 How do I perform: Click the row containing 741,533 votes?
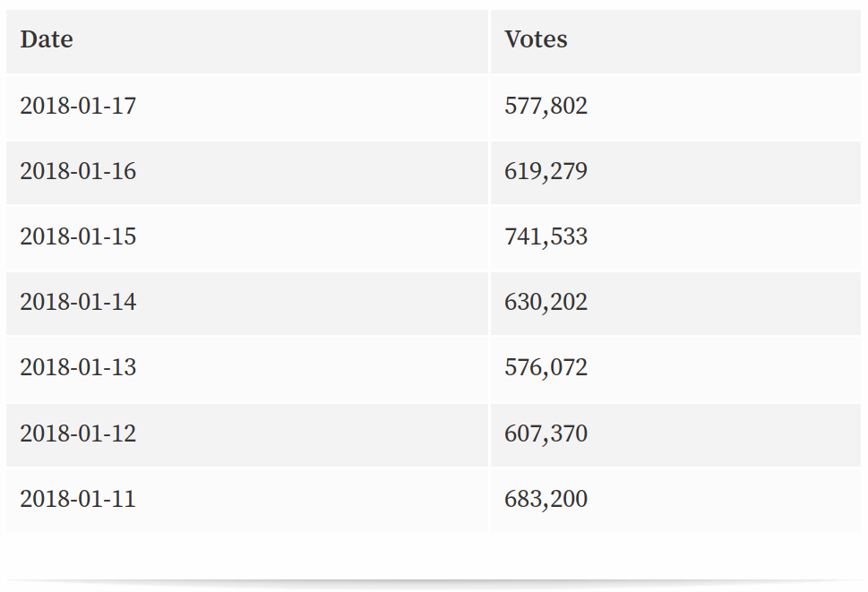tap(434, 238)
